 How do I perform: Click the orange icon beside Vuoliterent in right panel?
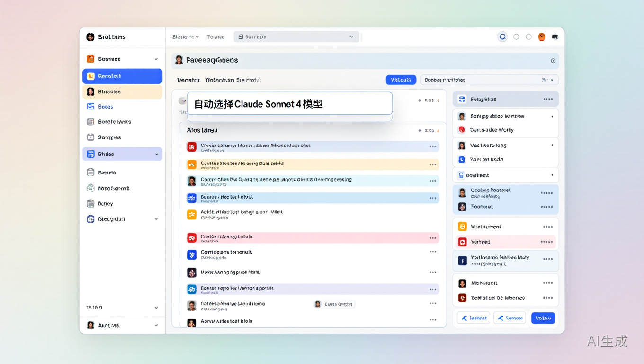[x=462, y=227]
